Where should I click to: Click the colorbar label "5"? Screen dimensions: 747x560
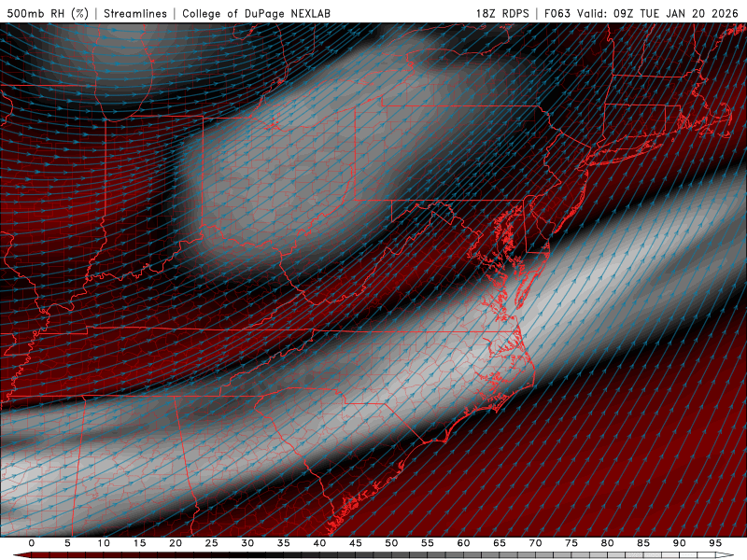tap(67, 543)
